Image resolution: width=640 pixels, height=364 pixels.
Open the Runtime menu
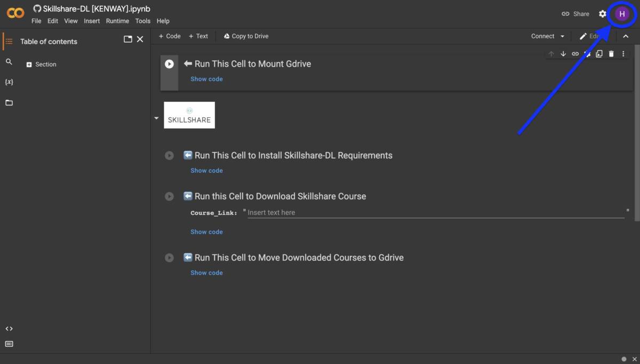(117, 21)
